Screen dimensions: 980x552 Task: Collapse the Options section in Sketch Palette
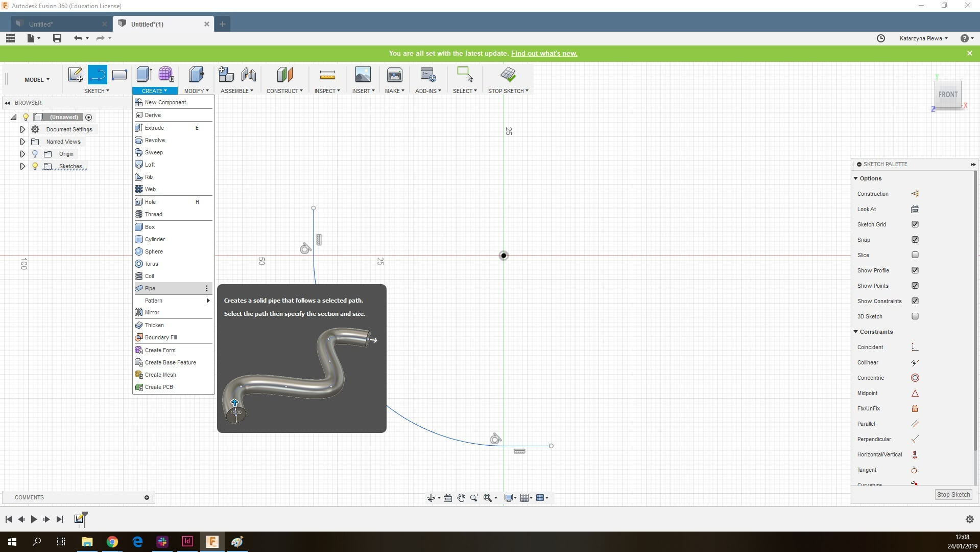coord(856,178)
